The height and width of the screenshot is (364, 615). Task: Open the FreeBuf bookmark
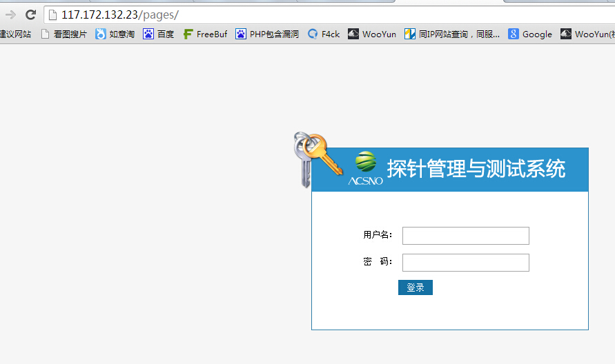205,34
